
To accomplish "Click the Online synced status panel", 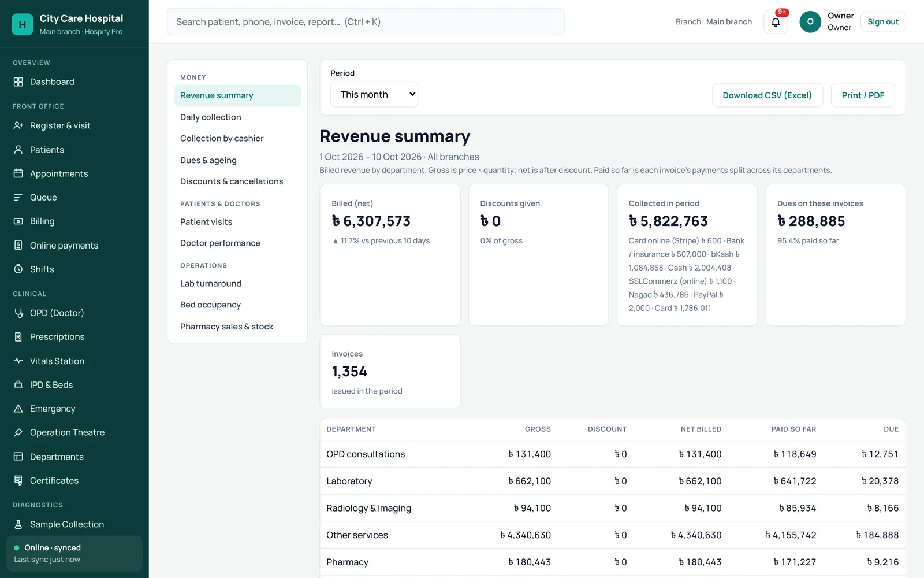I will click(x=74, y=553).
